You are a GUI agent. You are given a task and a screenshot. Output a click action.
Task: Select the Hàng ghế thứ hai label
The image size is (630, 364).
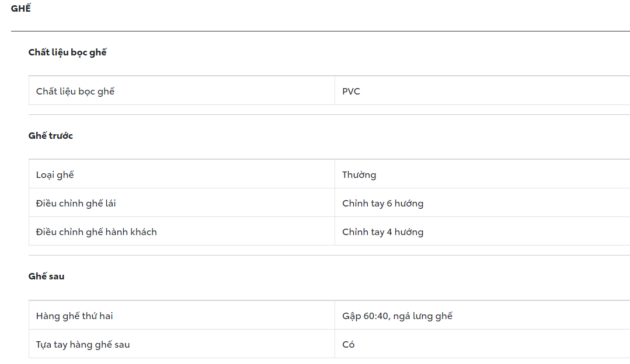point(74,316)
